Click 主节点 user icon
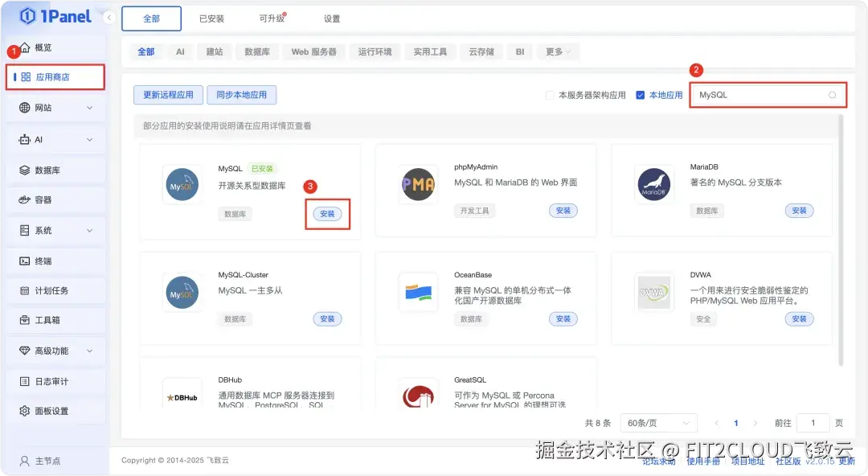 pyautogui.click(x=24, y=461)
